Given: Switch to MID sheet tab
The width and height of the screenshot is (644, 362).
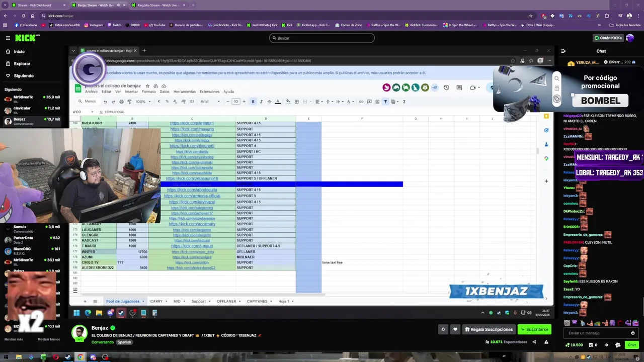Looking at the screenshot, I should [177, 301].
